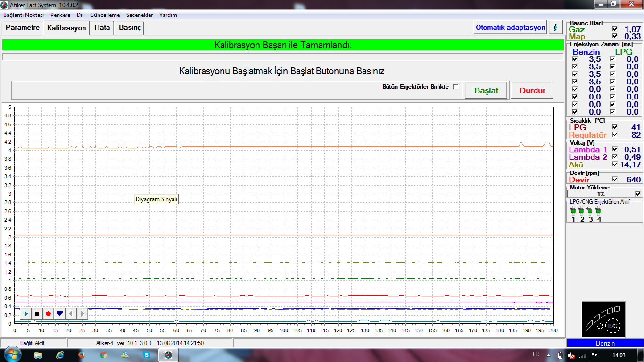Open the Pencere menu

click(60, 15)
